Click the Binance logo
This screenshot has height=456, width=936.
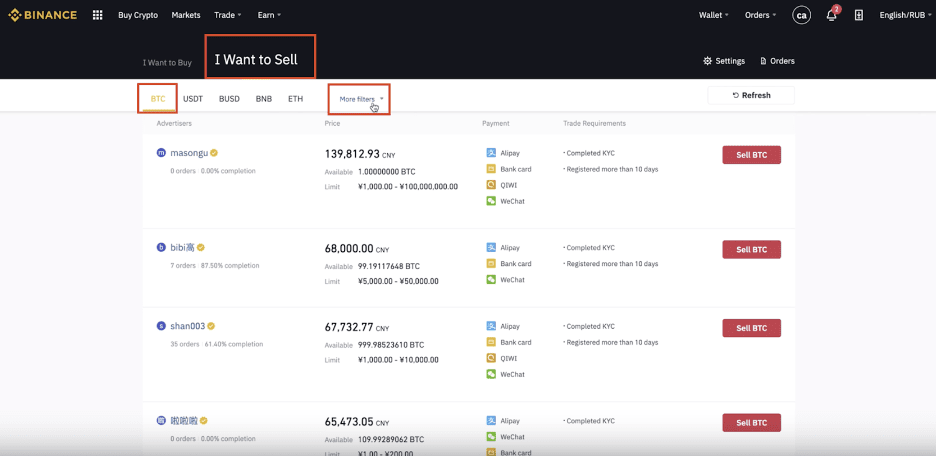pos(42,15)
